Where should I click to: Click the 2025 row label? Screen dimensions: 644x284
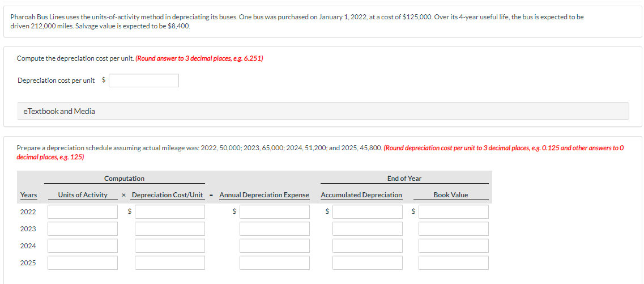coord(28,263)
